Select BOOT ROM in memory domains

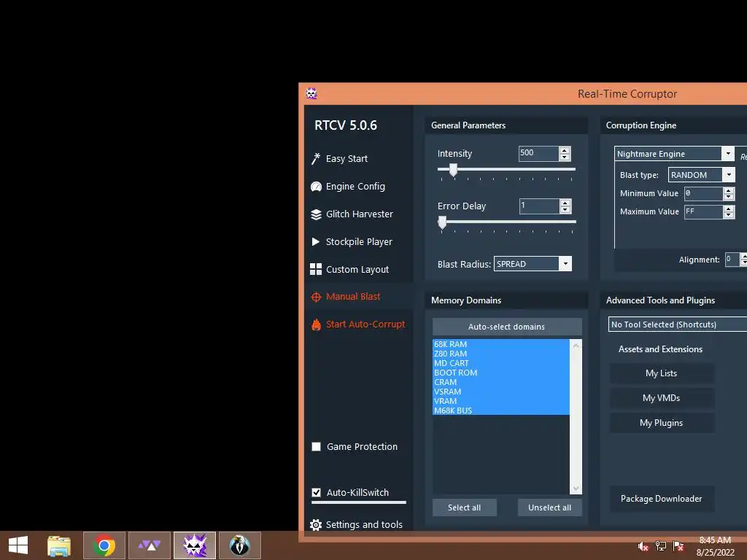[500, 373]
